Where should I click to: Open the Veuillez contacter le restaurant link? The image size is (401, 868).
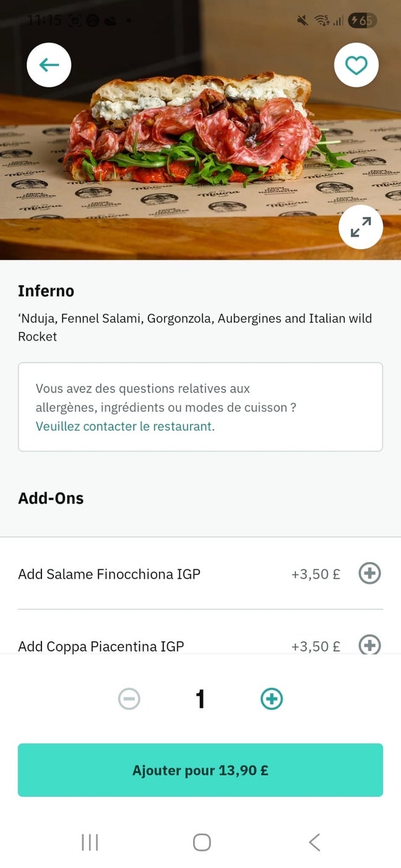pyautogui.click(x=125, y=426)
